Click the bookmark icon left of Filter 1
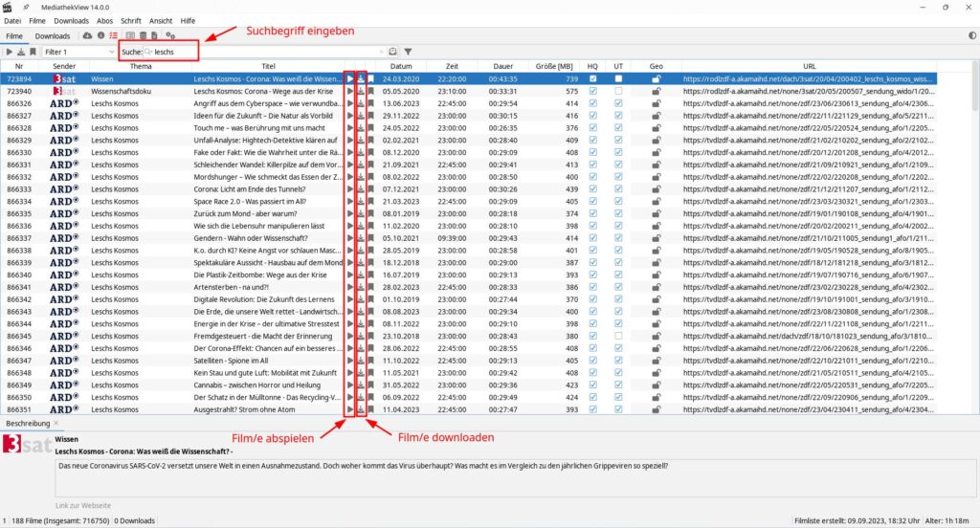980x528 pixels. pyautogui.click(x=33, y=52)
